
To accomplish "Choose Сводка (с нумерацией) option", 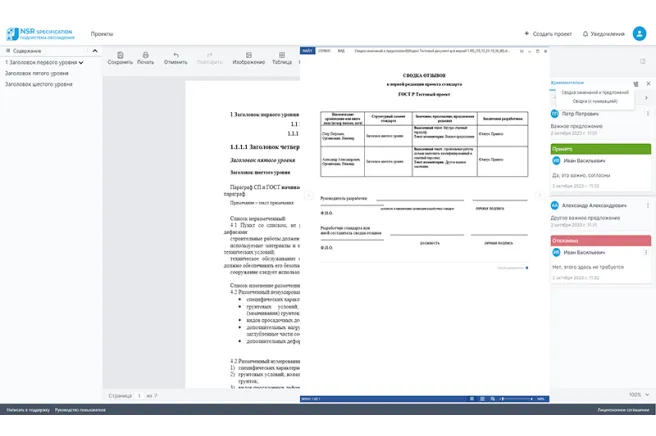I will [595, 101].
